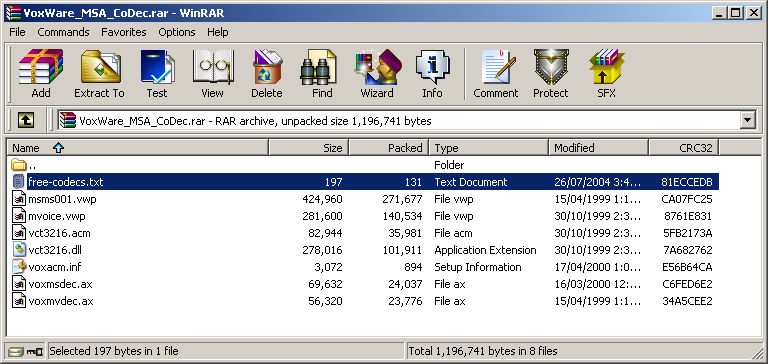Click the CRC32 value C6FED6E2
Viewport: 768px width, 364px height.
[687, 284]
